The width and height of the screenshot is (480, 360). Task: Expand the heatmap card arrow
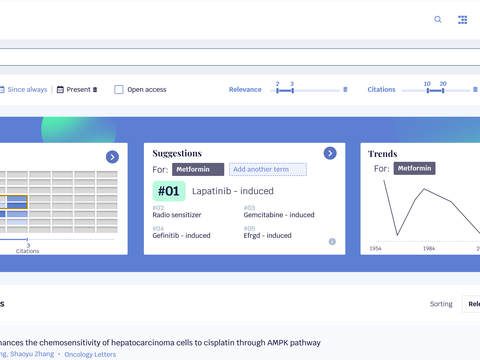(x=112, y=157)
